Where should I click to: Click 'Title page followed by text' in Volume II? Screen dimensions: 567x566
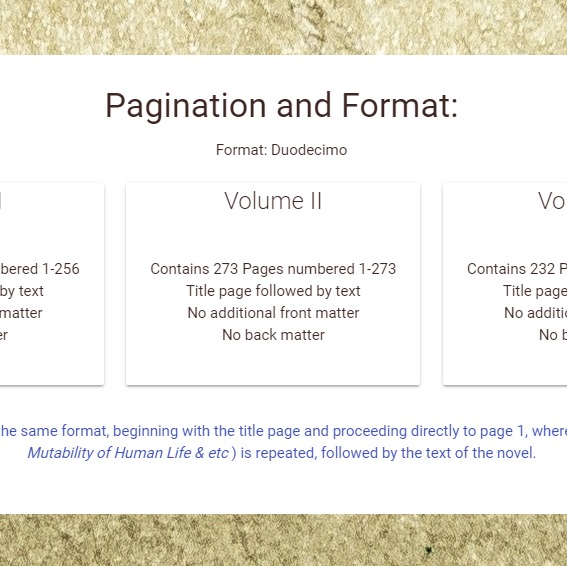tap(273, 291)
